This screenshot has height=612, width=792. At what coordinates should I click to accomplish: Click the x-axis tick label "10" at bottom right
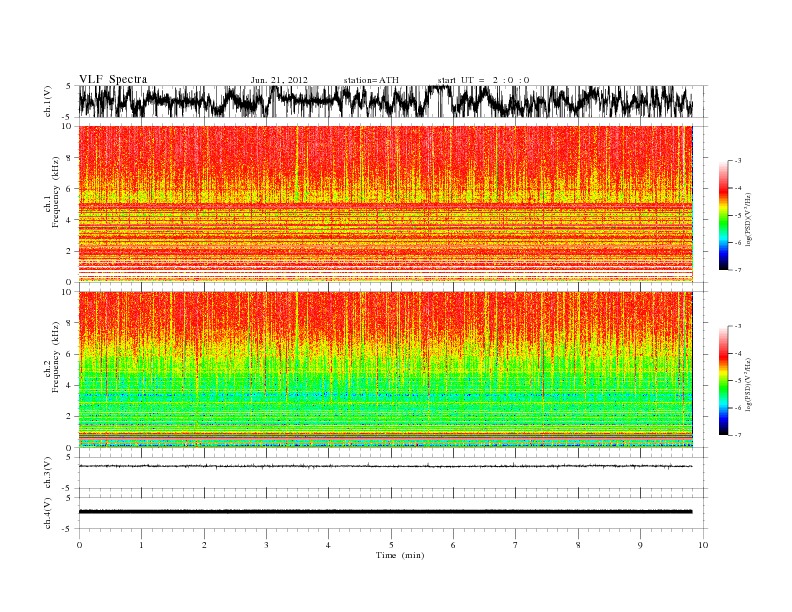(703, 545)
